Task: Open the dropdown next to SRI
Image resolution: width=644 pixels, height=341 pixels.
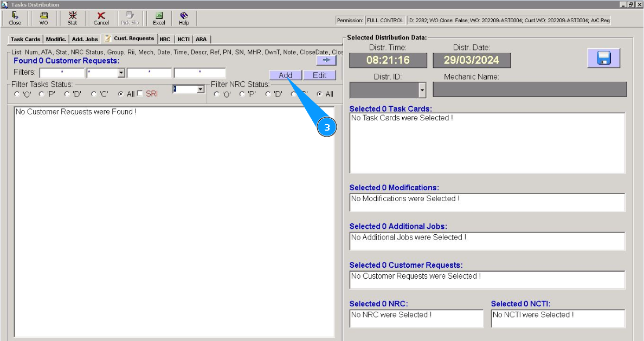Action: click(201, 89)
